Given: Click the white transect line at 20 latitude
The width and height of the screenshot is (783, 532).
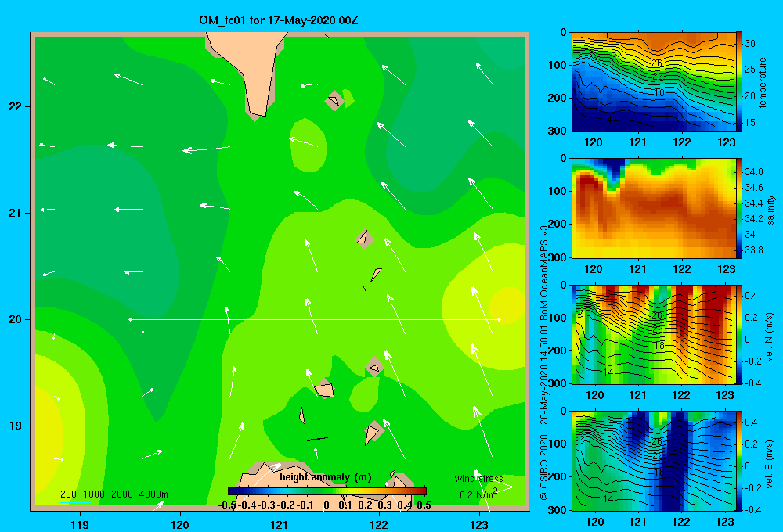Looking at the screenshot, I should point(315,319).
